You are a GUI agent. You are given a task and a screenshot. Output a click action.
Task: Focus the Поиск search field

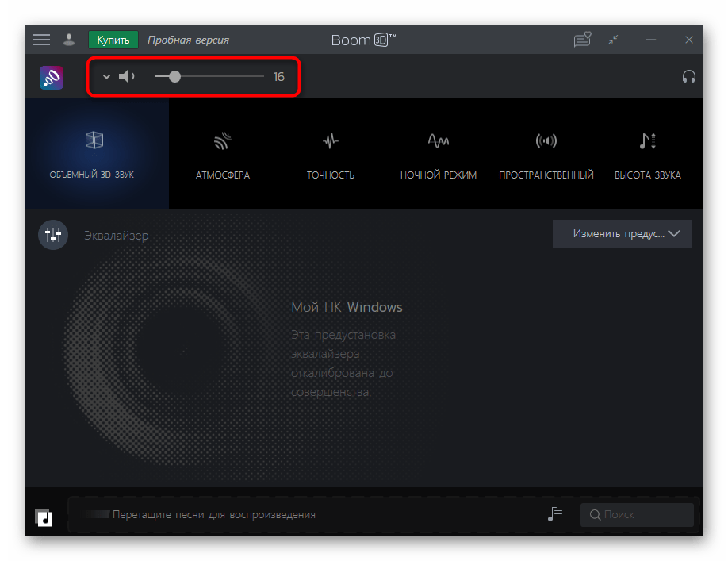tap(637, 514)
